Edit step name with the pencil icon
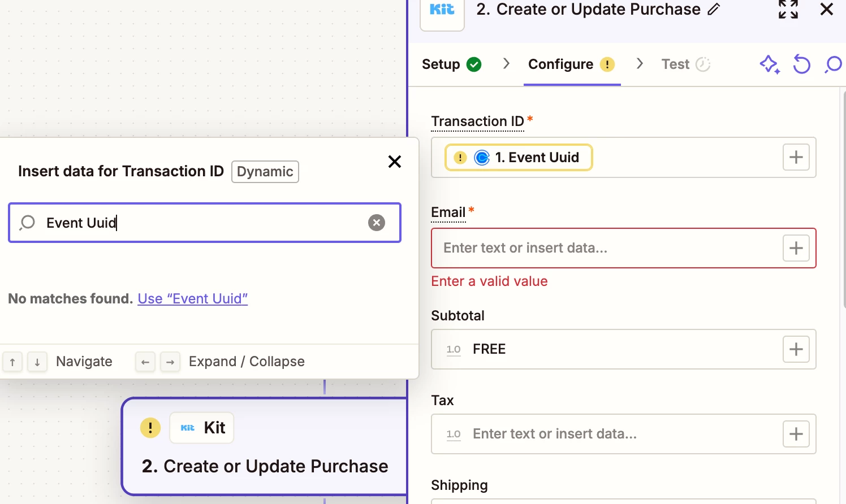 (714, 9)
